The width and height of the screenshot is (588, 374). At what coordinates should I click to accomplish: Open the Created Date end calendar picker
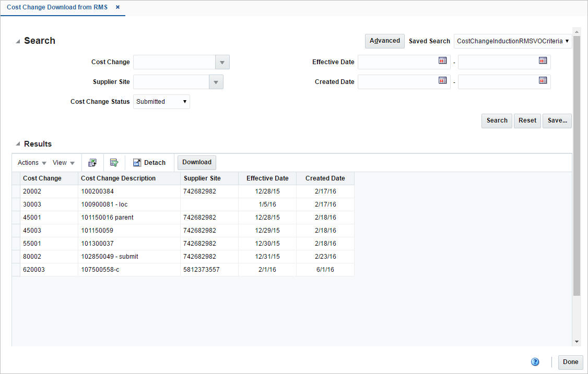[x=543, y=80]
